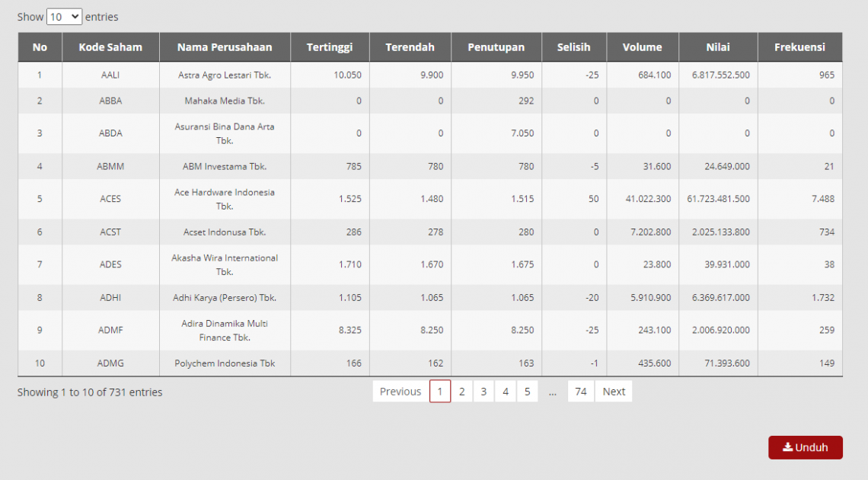Click ACES volume 41.022.300
868x480 pixels.
tap(648, 199)
